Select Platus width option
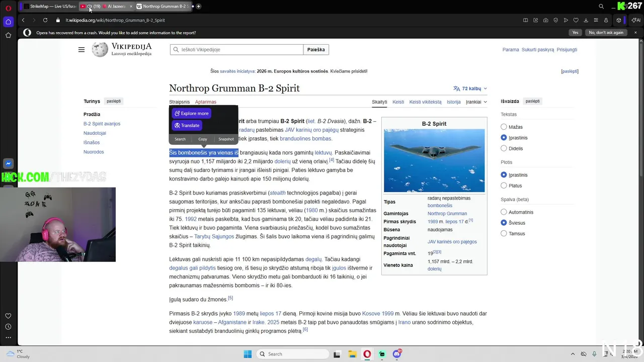This screenshot has width=644, height=362. (504, 186)
